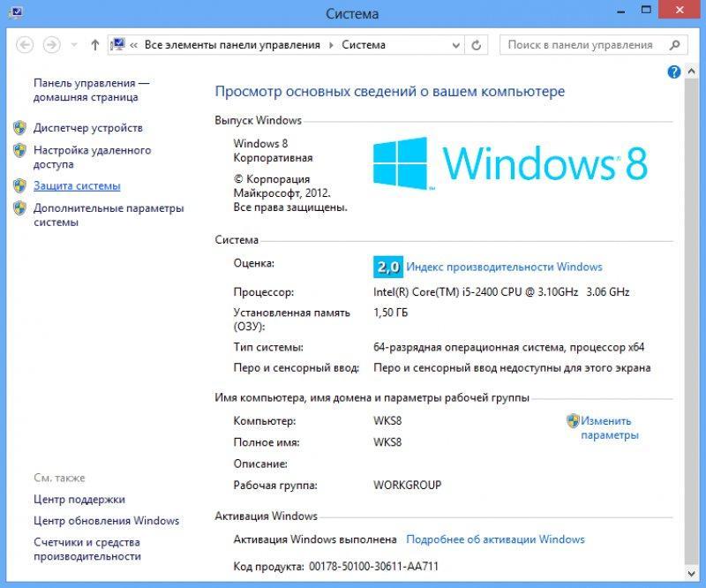
Task: Click the heading Просмотр основных сведений о вашем компьютере
Action: pyautogui.click(x=389, y=92)
